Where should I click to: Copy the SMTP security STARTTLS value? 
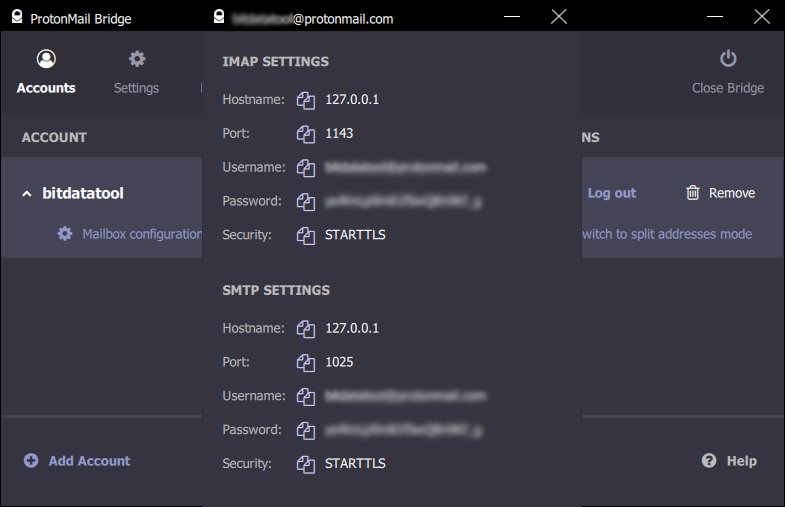[305, 464]
